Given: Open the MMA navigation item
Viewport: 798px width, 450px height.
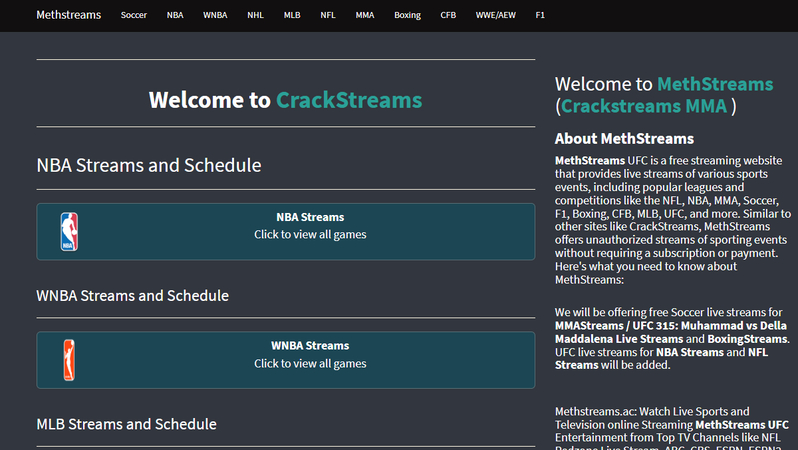Looking at the screenshot, I should coord(365,15).
